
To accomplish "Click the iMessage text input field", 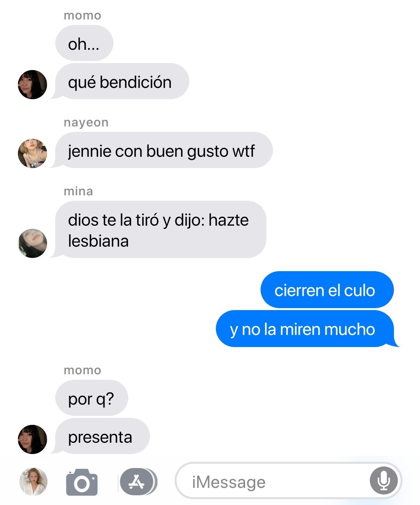I will pos(288,480).
